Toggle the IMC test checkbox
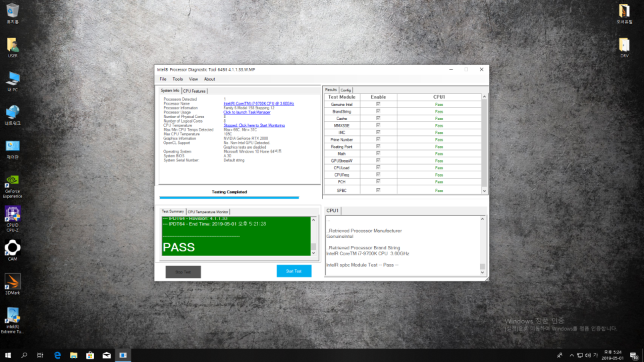This screenshot has height=362, width=644. [x=378, y=132]
